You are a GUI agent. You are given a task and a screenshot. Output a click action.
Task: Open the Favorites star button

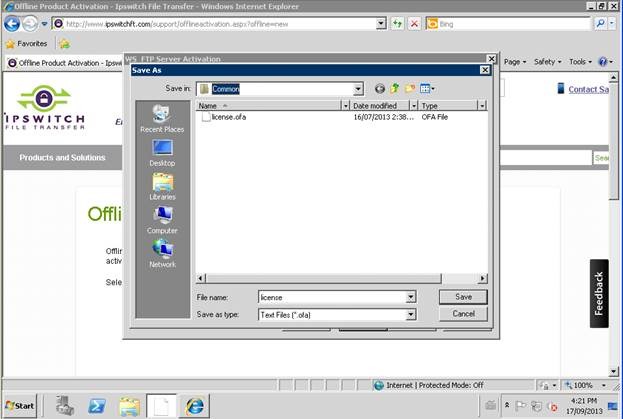click(x=27, y=44)
